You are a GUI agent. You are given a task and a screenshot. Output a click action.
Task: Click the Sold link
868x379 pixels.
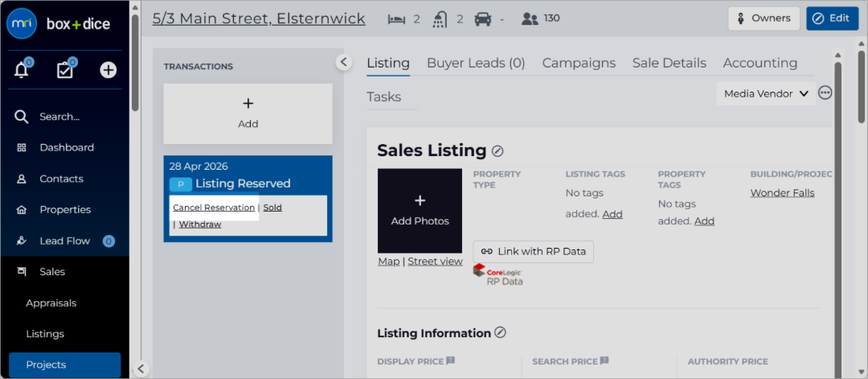click(272, 208)
